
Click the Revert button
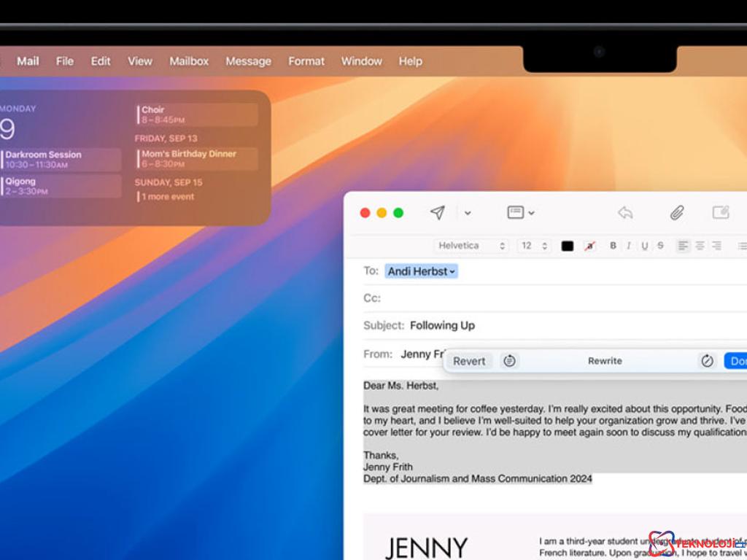coord(469,361)
